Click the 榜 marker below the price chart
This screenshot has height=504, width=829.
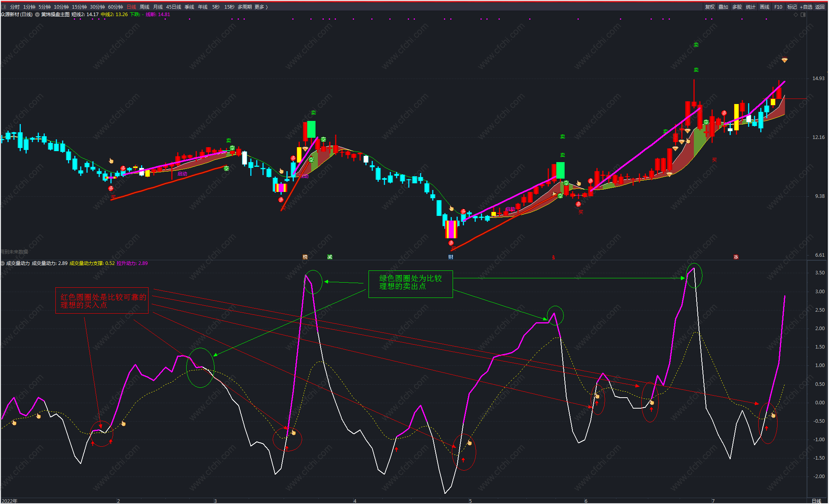305,257
